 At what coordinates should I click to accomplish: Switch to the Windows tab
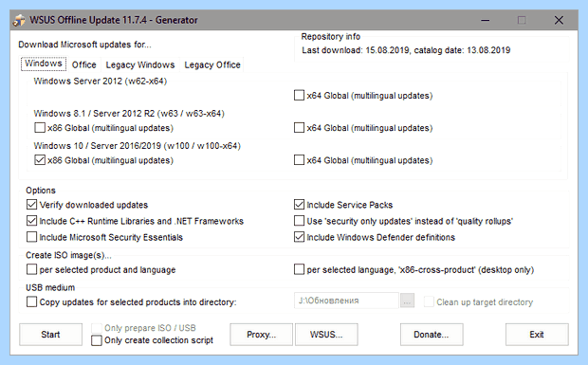tap(44, 64)
